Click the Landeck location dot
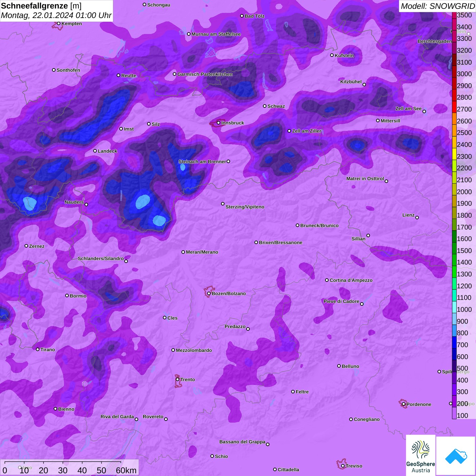The height and width of the screenshot is (476, 476). 95,151
